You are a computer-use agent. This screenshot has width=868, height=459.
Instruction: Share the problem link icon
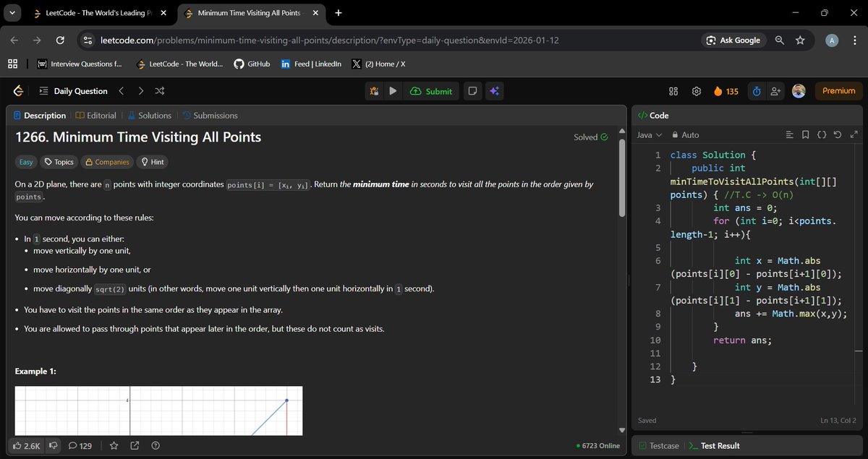tap(135, 446)
